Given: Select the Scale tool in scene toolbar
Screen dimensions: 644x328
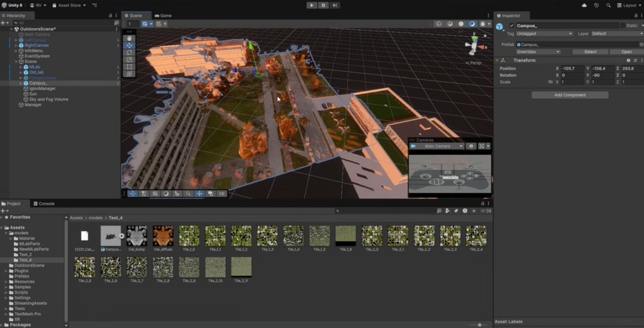Looking at the screenshot, I should tap(130, 59).
